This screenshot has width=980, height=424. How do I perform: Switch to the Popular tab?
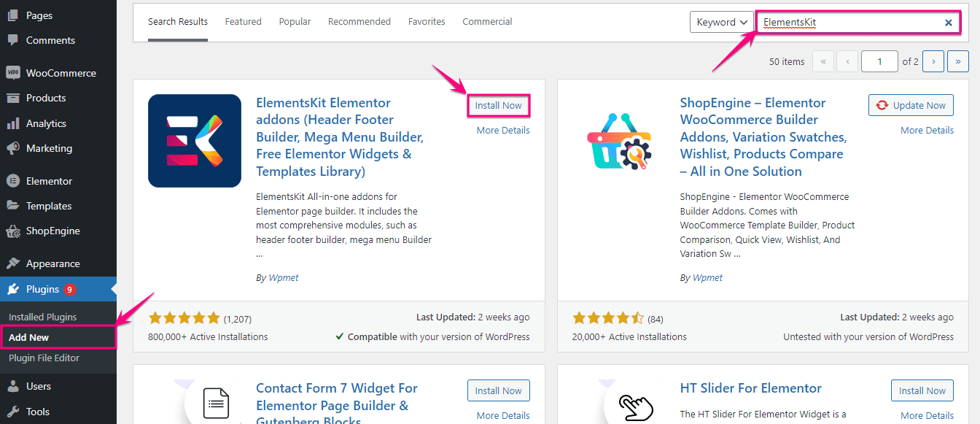tap(295, 22)
